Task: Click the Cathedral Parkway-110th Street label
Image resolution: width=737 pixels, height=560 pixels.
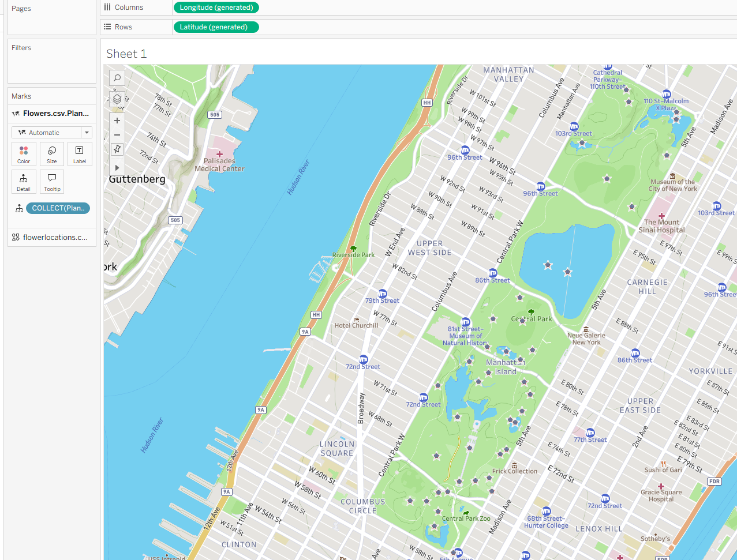Action: [608, 80]
